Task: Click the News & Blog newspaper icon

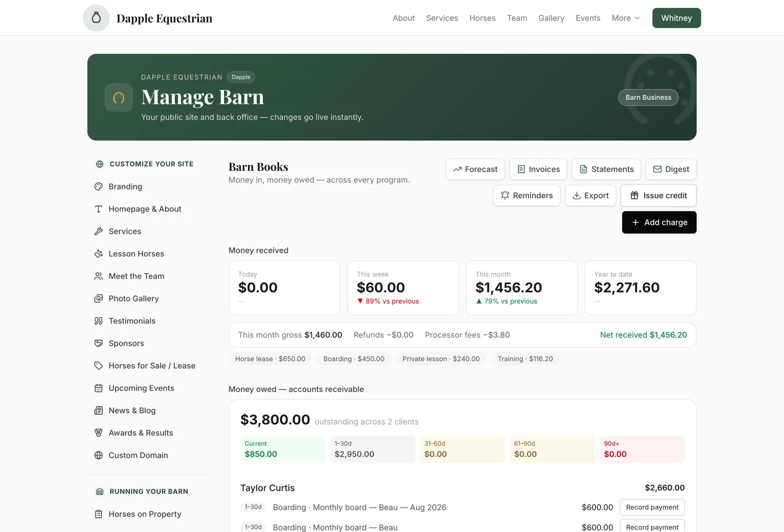Action: [x=98, y=411]
